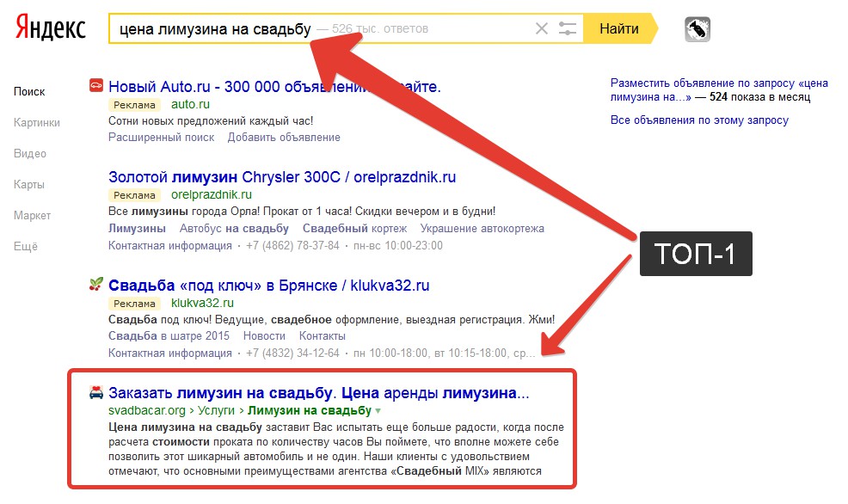Open the Карты section
Image resolution: width=848 pixels, height=504 pixels.
click(x=29, y=184)
